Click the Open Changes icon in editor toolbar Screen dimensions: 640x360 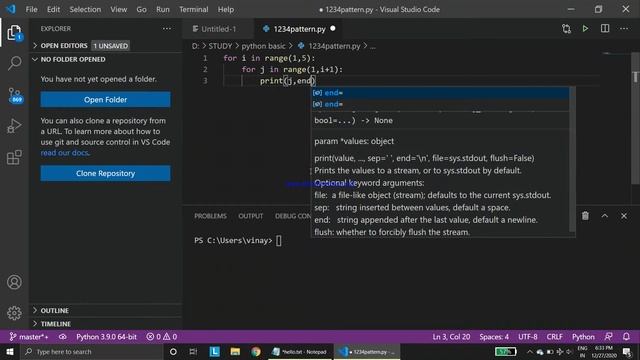[x=566, y=29]
